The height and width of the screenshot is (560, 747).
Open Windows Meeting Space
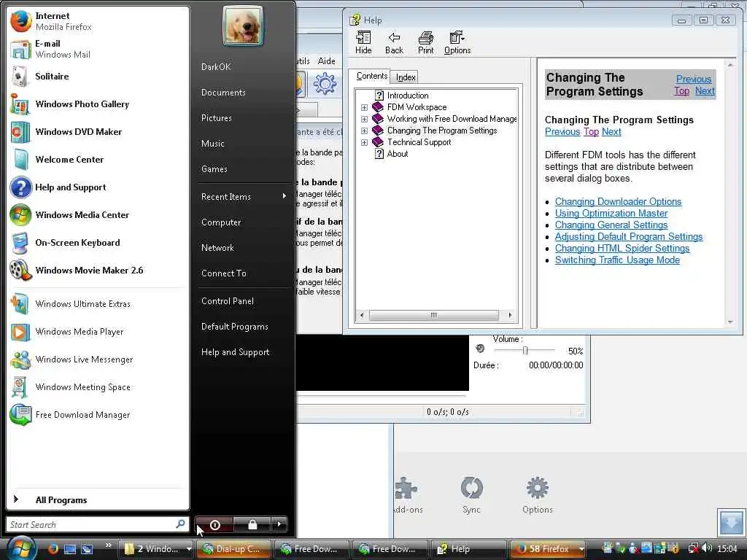click(x=98, y=386)
